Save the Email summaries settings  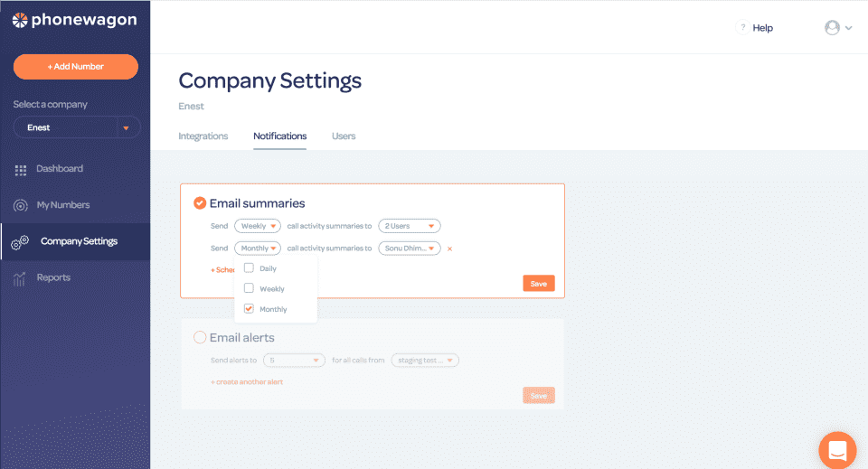coord(538,284)
